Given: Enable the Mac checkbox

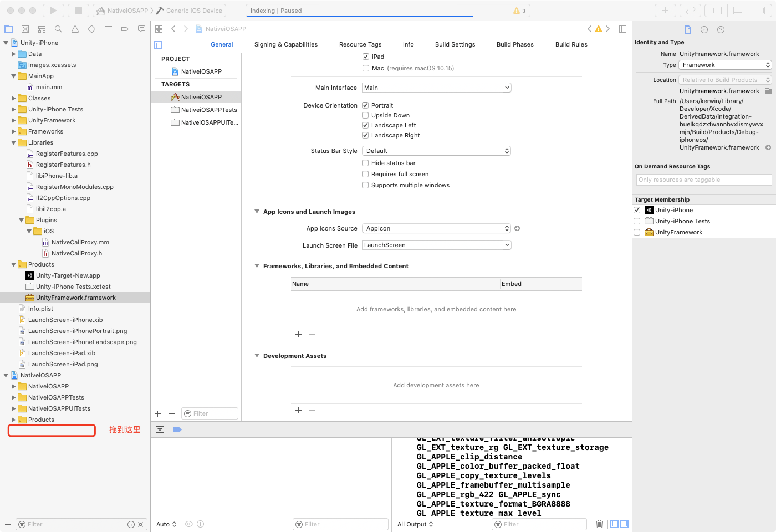Looking at the screenshot, I should pyautogui.click(x=366, y=68).
